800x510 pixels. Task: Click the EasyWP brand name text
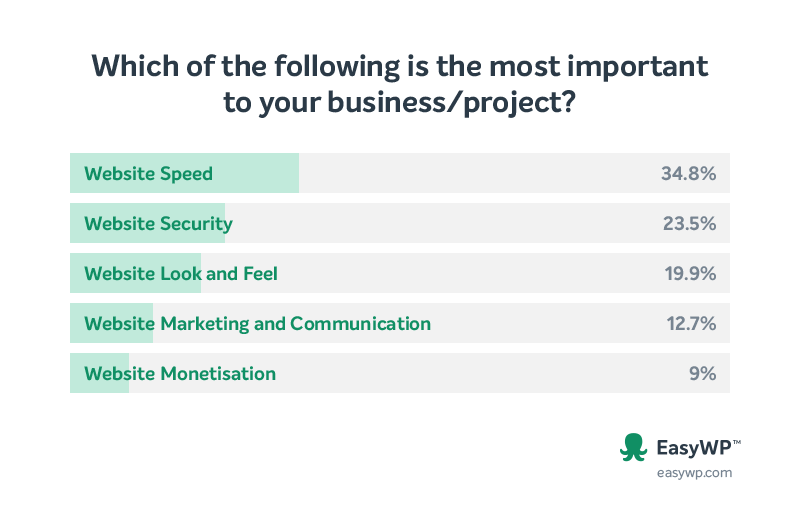[x=693, y=447]
